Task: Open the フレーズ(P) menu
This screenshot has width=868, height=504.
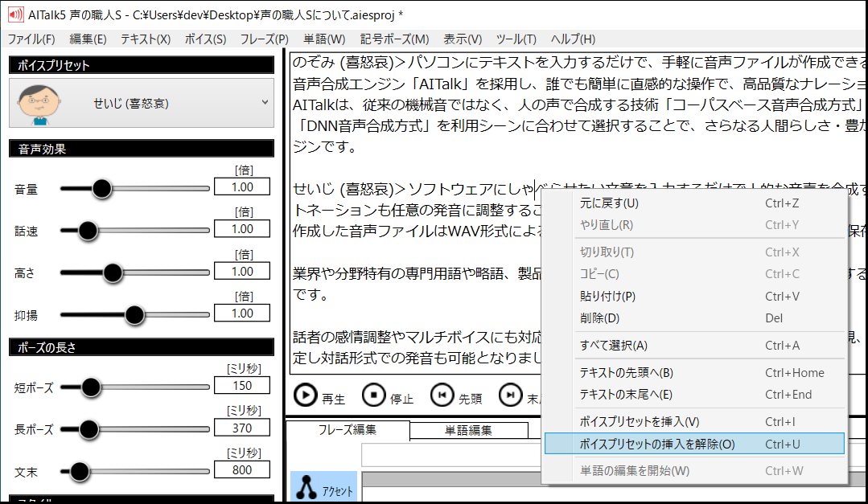Action: click(x=264, y=39)
